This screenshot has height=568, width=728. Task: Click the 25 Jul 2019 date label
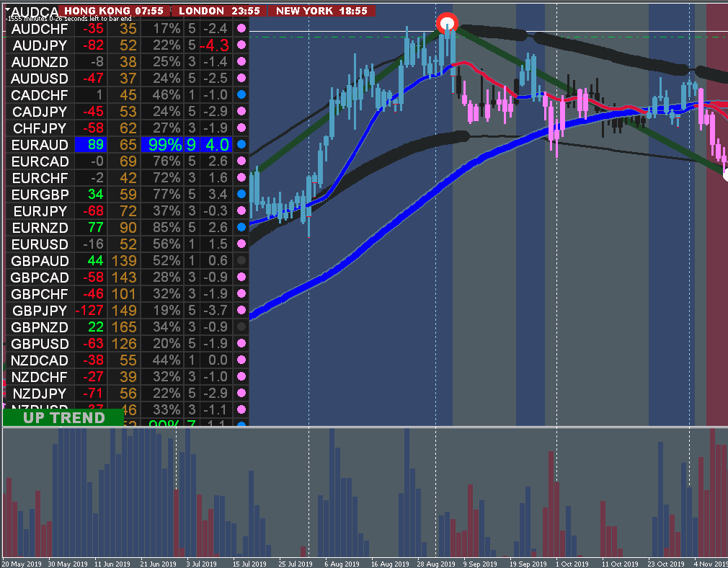(296, 564)
